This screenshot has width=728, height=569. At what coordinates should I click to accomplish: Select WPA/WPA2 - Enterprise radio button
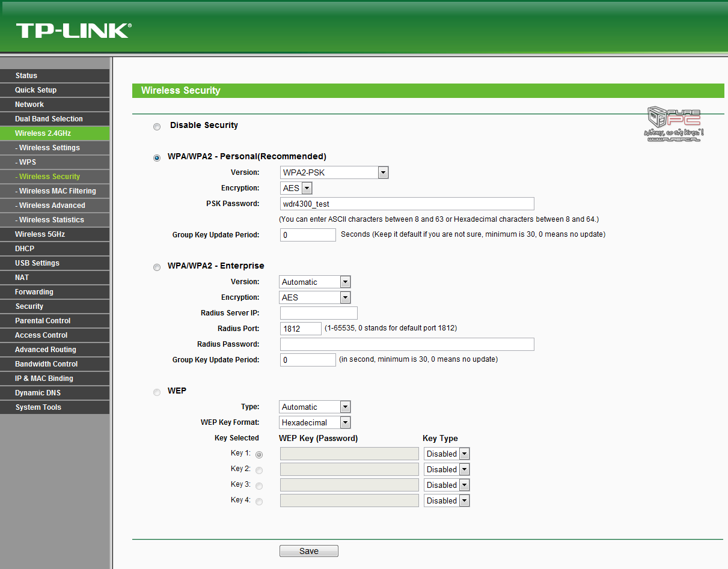coord(157,267)
